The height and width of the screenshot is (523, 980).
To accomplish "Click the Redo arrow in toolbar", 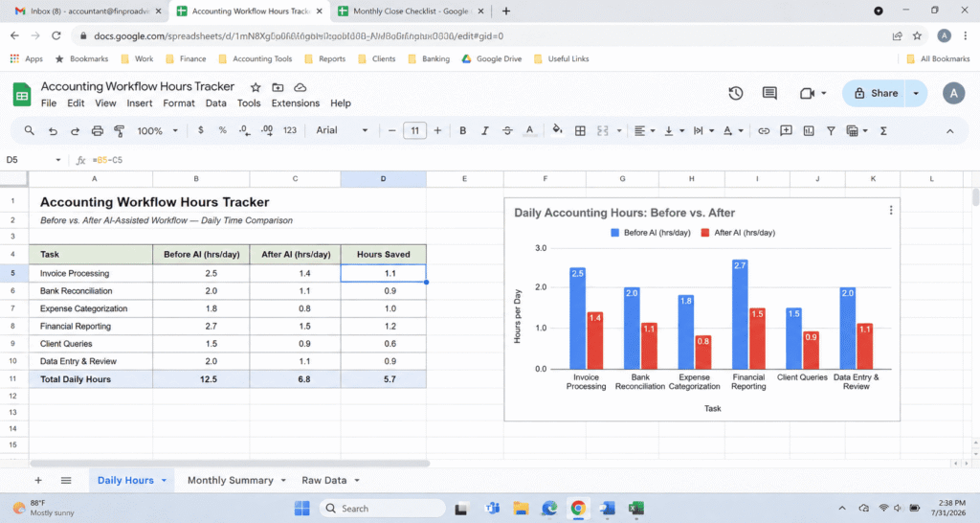I will click(x=75, y=130).
